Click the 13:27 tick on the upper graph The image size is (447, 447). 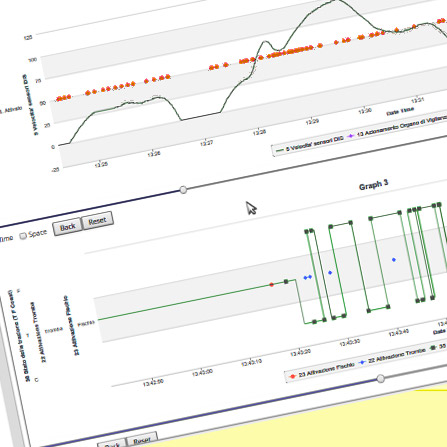206,143
